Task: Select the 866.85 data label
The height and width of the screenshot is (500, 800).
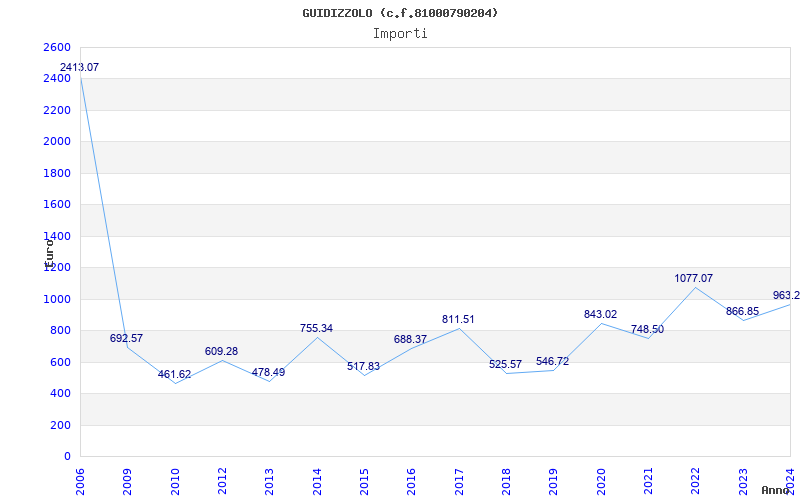Action: [742, 311]
